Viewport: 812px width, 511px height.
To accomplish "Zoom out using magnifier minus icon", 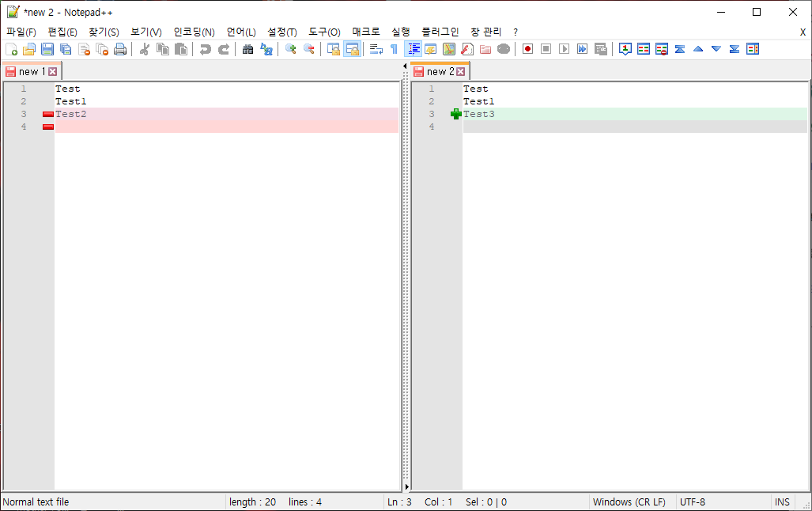I will pos(308,49).
